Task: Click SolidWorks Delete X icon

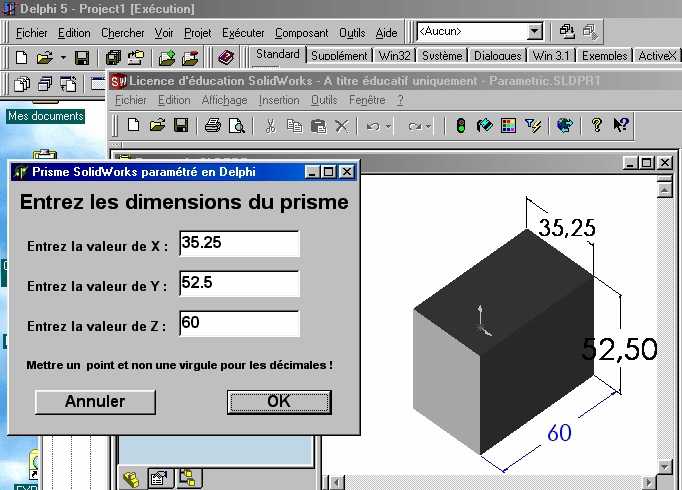Action: click(x=342, y=126)
